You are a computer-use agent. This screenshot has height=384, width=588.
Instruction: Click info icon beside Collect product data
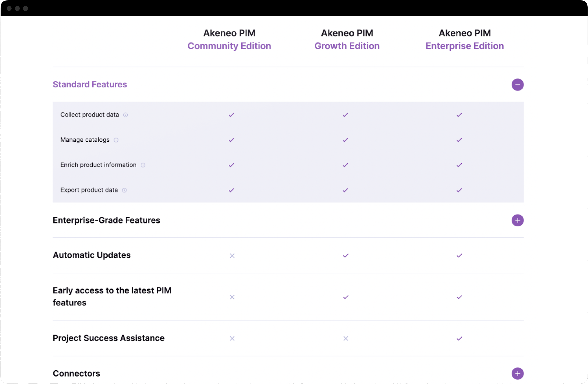click(125, 115)
